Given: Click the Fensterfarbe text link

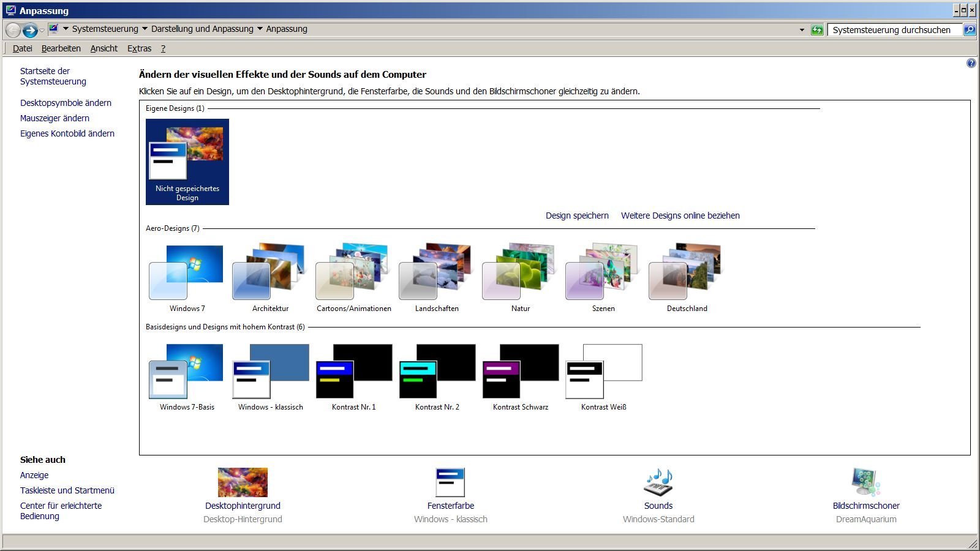Looking at the screenshot, I should [451, 506].
